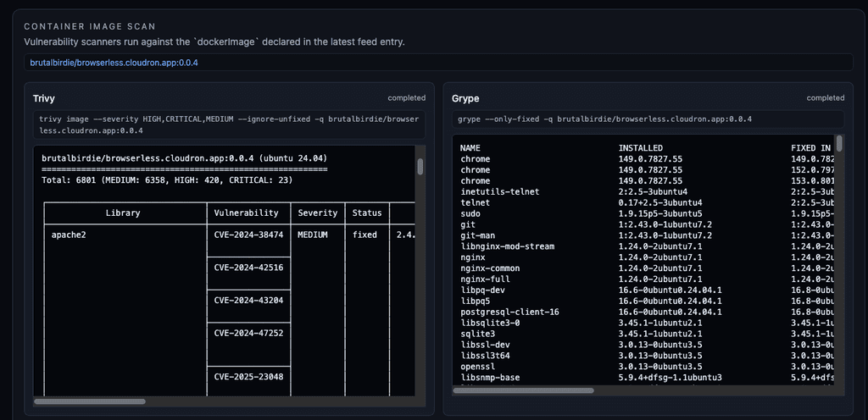This screenshot has width=868, height=420.
Task: Click the Trivy completed status label
Action: pyautogui.click(x=406, y=98)
